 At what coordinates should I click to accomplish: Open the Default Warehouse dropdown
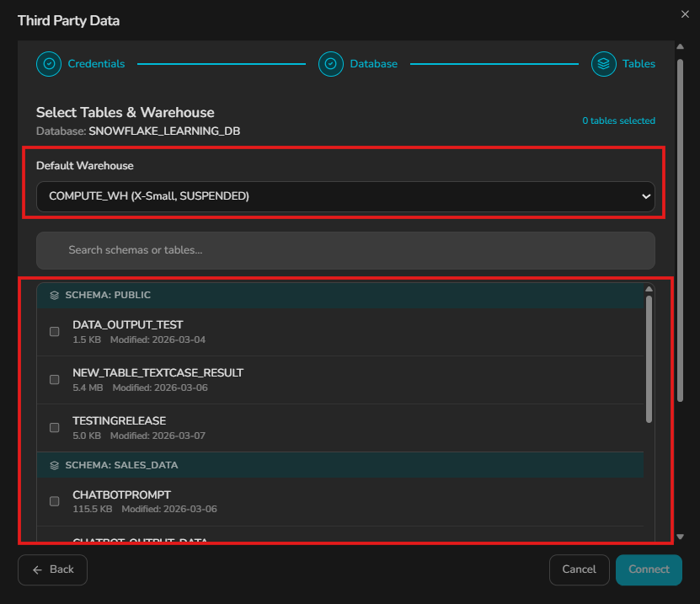[345, 196]
